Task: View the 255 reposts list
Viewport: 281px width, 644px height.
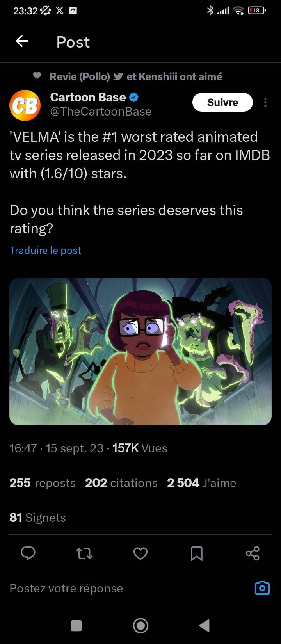Action: (43, 483)
